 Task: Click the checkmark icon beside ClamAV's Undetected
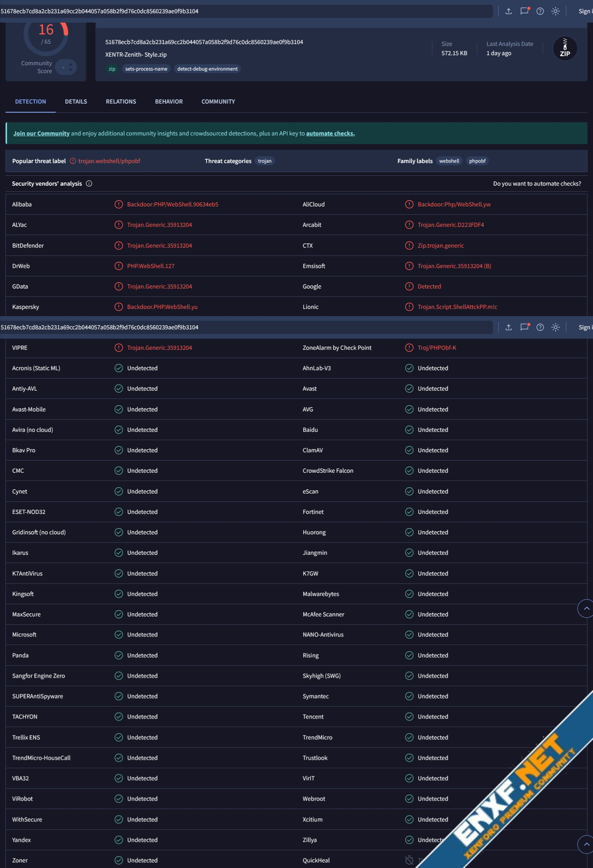(409, 450)
